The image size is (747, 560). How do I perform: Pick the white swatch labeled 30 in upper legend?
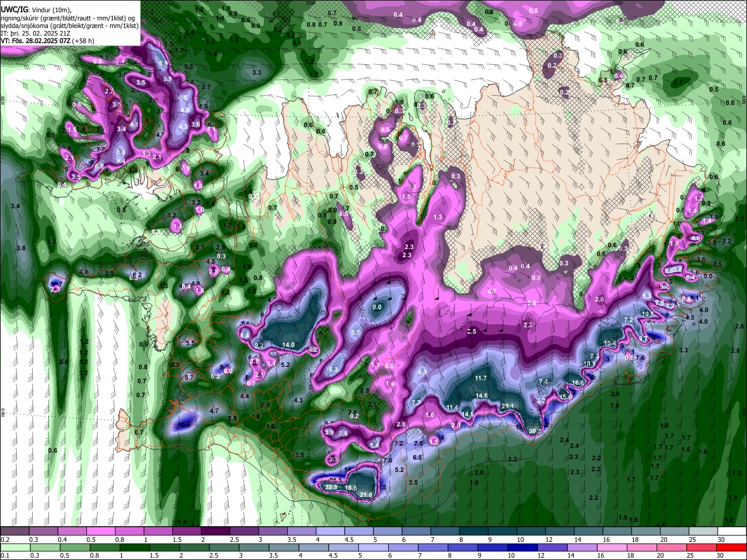(732, 531)
